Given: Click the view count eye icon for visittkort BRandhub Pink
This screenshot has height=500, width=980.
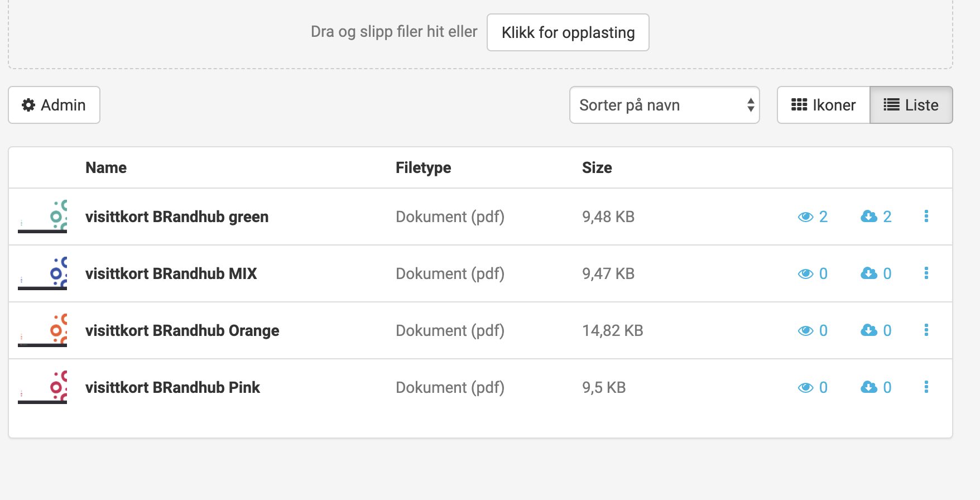Looking at the screenshot, I should tap(805, 387).
